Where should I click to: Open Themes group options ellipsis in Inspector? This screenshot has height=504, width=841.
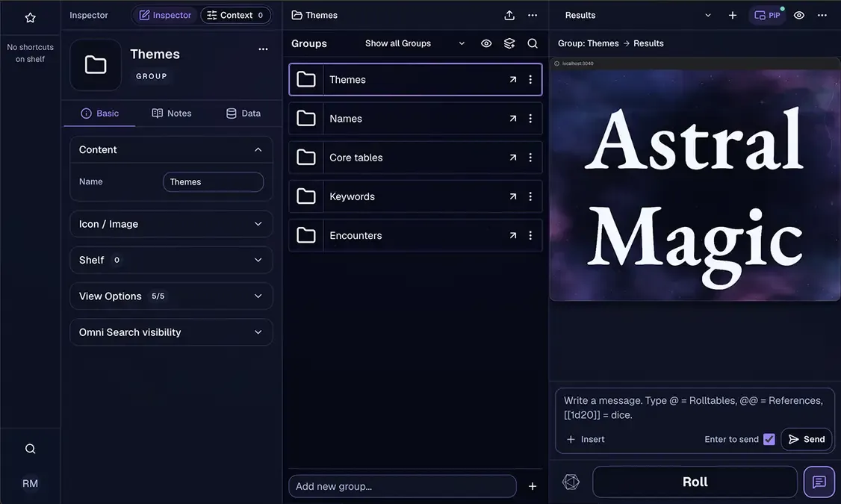[263, 49]
